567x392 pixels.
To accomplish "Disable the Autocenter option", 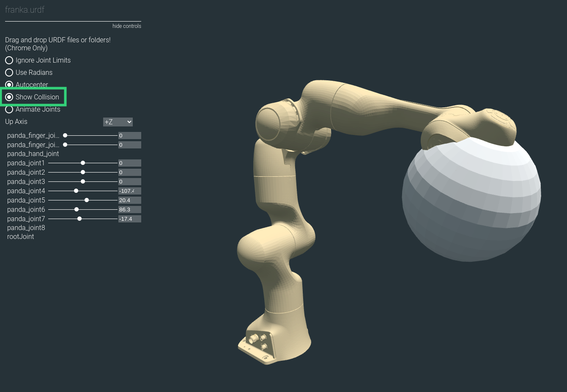I will 9,85.
